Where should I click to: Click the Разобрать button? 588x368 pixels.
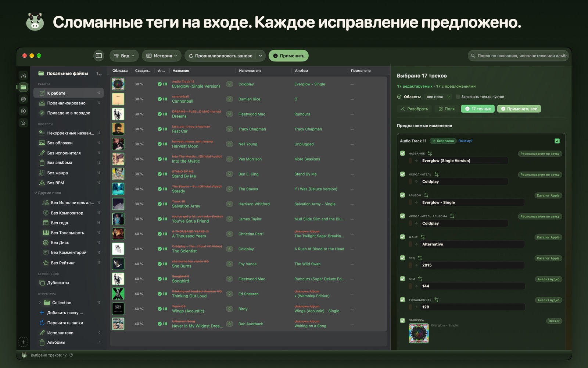414,109
